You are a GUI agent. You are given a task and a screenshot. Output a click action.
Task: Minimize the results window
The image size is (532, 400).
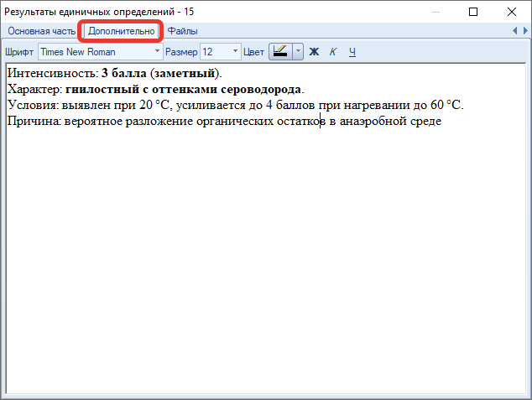(436, 12)
